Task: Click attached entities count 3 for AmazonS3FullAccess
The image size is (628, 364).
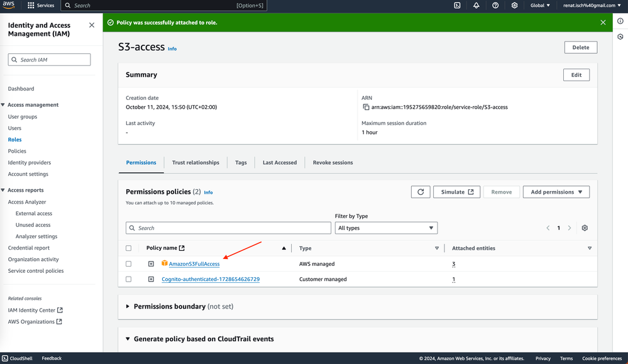Action: (454, 264)
